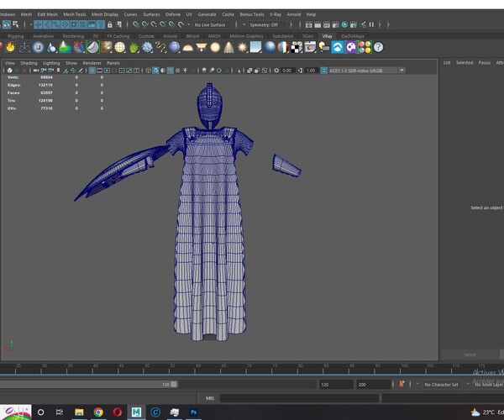
Task: Click the checkerboard texture icon
Action: (297, 47)
